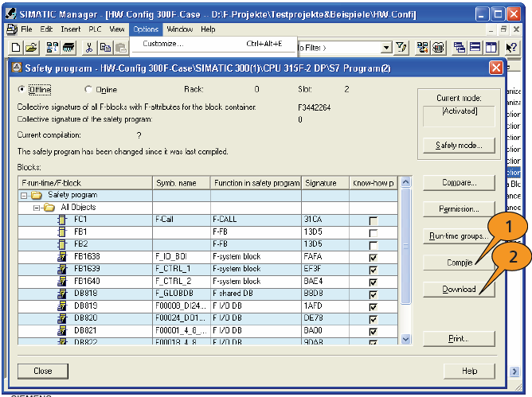Select the Online radio button
Image resolution: width=532 pixels, height=397 pixels.
88,89
